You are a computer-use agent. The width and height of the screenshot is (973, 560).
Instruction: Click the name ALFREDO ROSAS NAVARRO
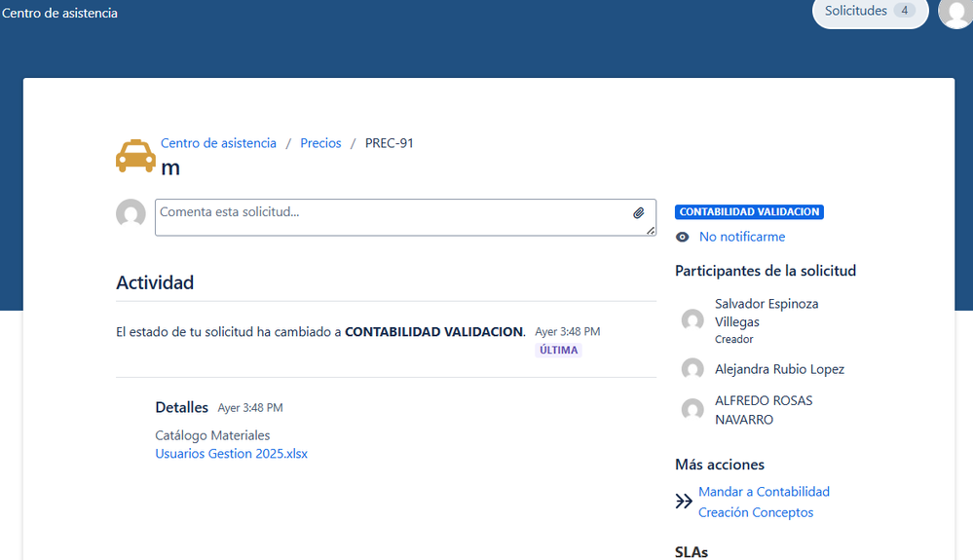click(764, 410)
